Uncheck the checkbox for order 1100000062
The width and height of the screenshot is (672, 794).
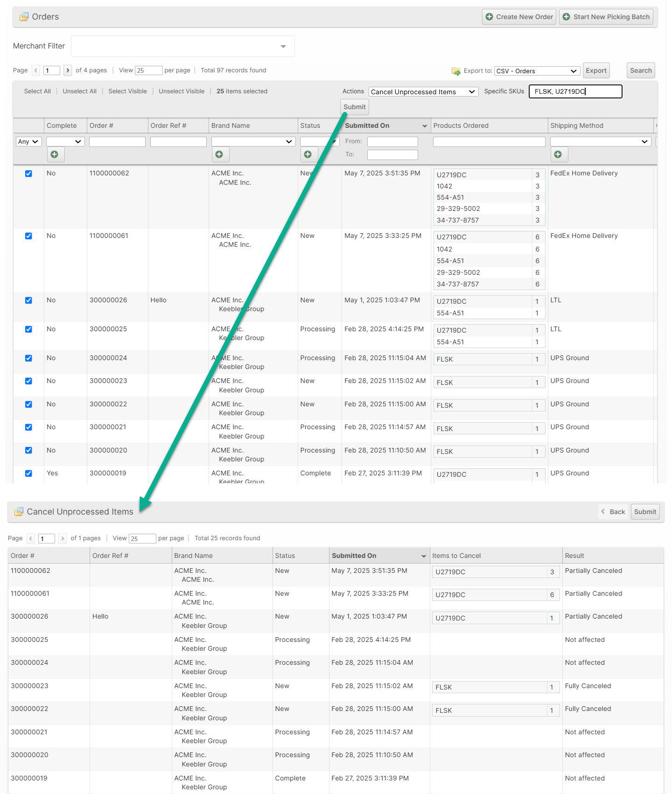click(28, 174)
